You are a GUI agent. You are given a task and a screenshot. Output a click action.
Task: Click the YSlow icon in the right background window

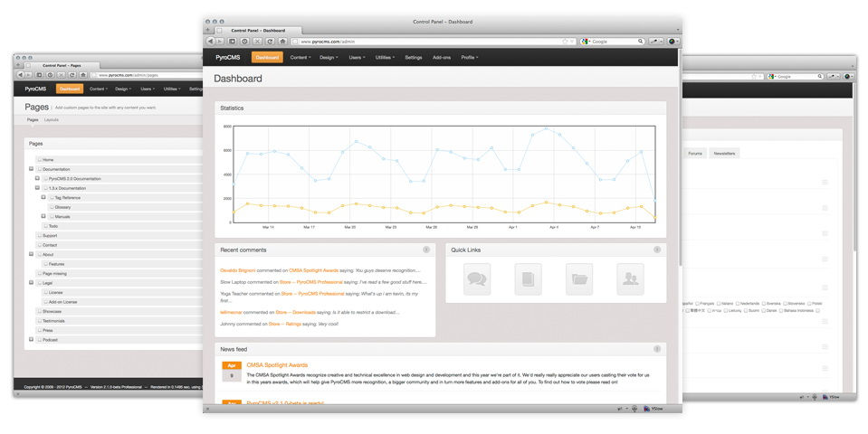coord(825,397)
